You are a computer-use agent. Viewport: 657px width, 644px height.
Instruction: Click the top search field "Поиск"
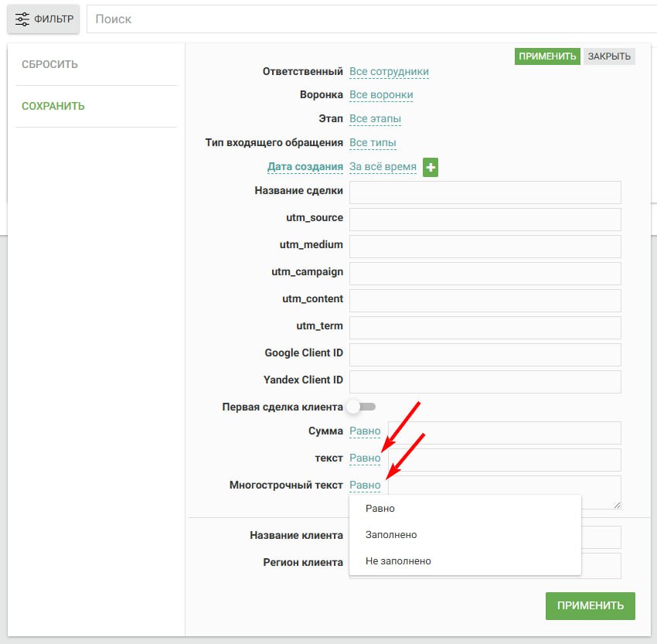pyautogui.click(x=371, y=19)
